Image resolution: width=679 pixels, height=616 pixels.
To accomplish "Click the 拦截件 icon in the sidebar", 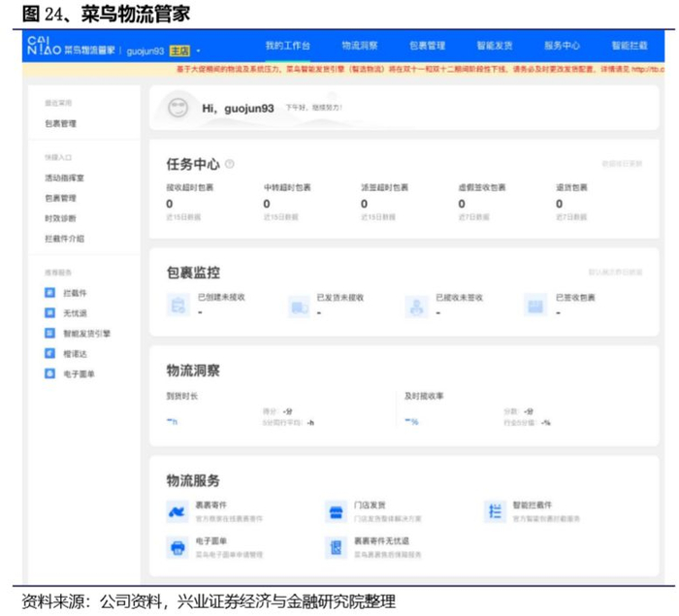I will tap(50, 293).
